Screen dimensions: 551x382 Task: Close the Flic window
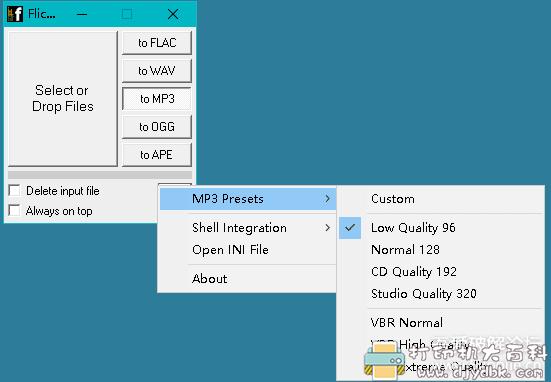173,14
